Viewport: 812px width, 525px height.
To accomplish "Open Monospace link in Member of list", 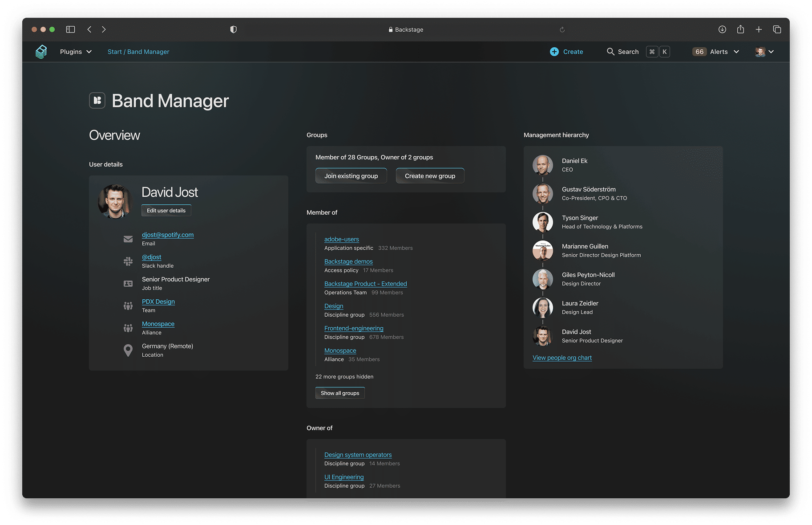I will [x=340, y=350].
